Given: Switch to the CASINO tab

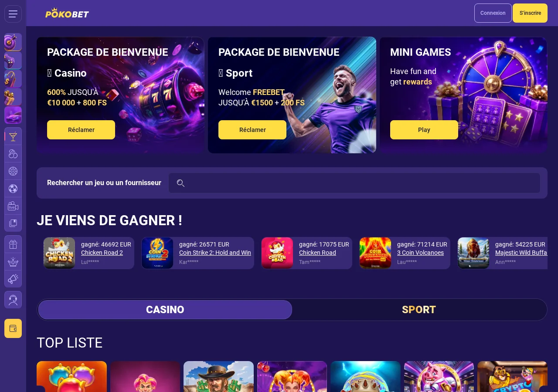Looking at the screenshot, I should point(165,310).
